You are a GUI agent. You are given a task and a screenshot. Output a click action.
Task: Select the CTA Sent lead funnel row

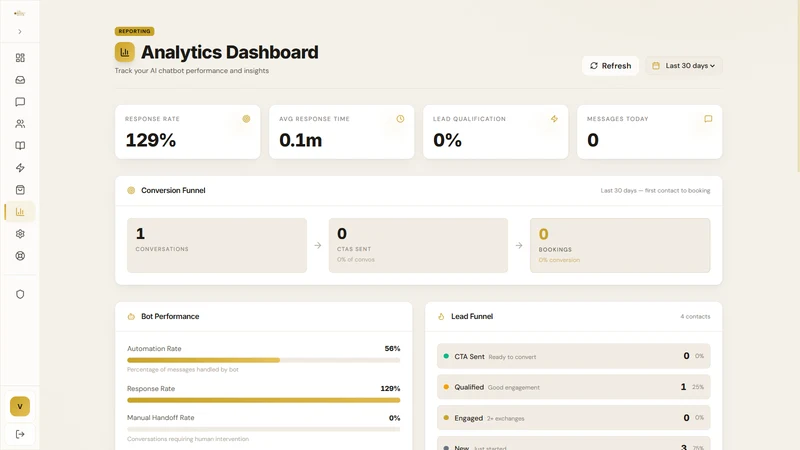point(573,356)
